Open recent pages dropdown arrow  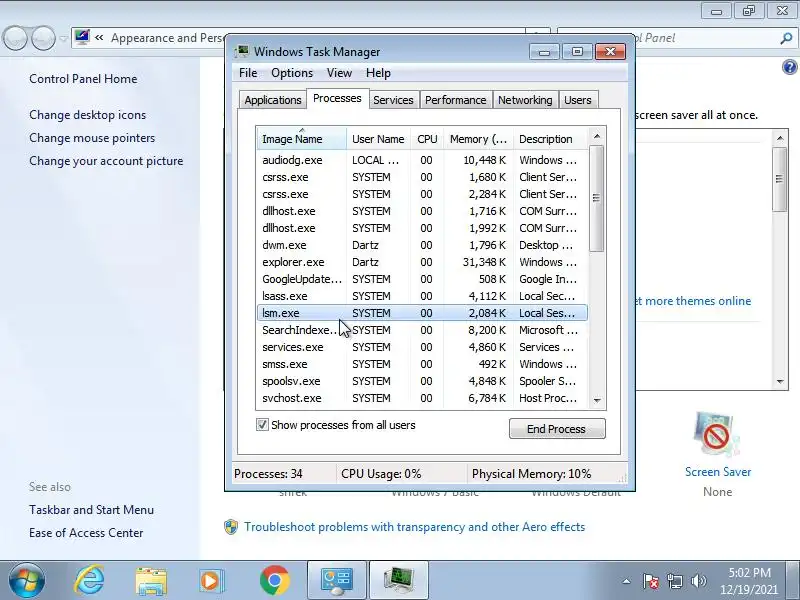pos(63,38)
